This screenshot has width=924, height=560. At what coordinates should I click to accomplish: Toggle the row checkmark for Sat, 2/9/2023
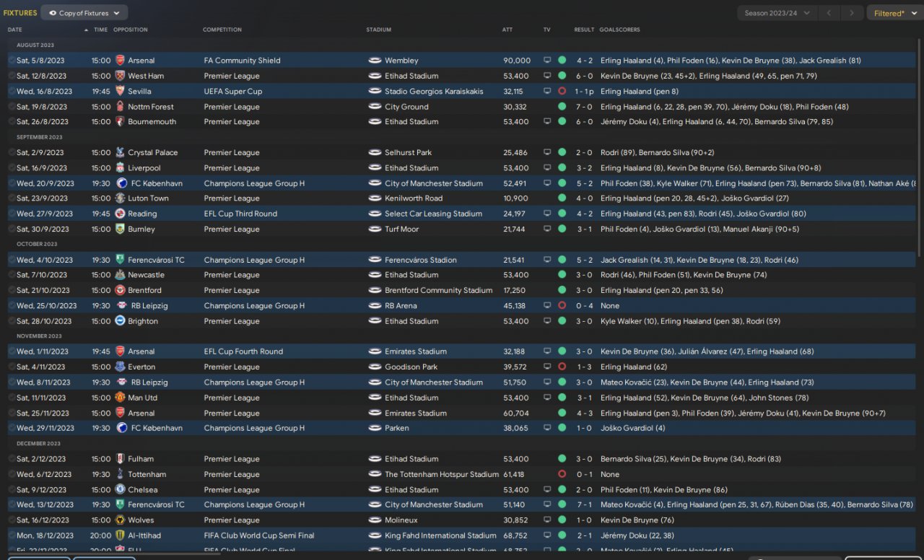click(x=12, y=153)
